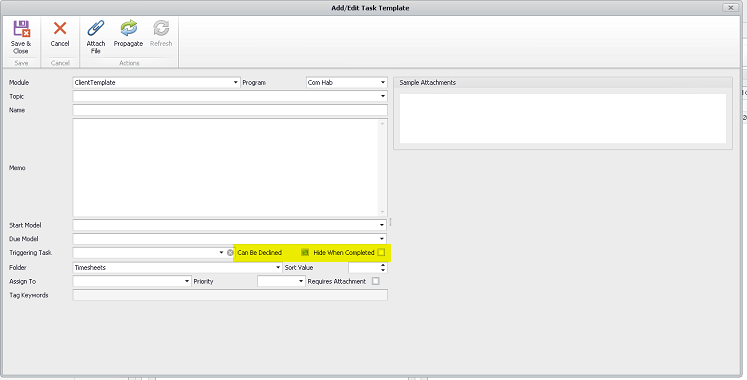The width and height of the screenshot is (747, 380).
Task: Enable the Hide When Completed checkbox
Action: (381, 252)
